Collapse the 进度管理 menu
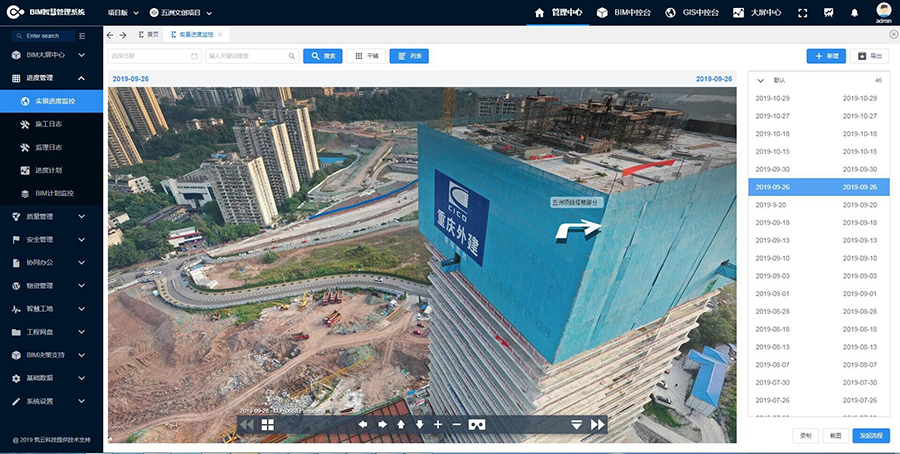This screenshot has width=900, height=454. click(x=51, y=78)
